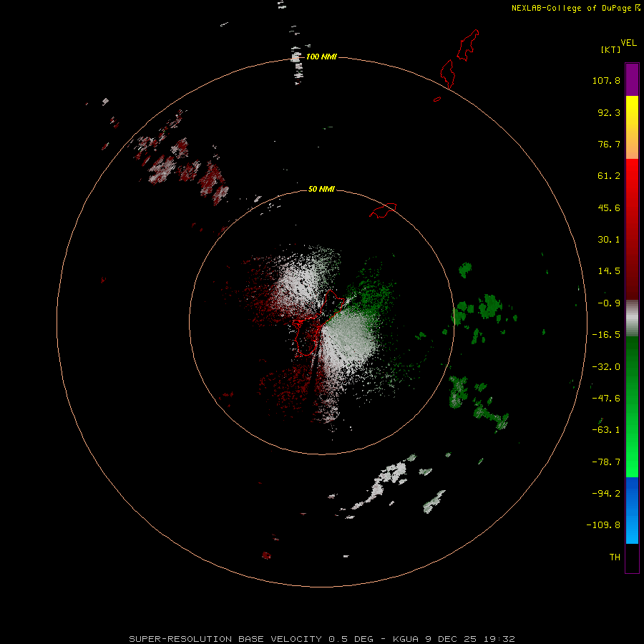The width and height of the screenshot is (644, 644).
Task: Click the gray zero-velocity segment of color bar
Action: 632,318
